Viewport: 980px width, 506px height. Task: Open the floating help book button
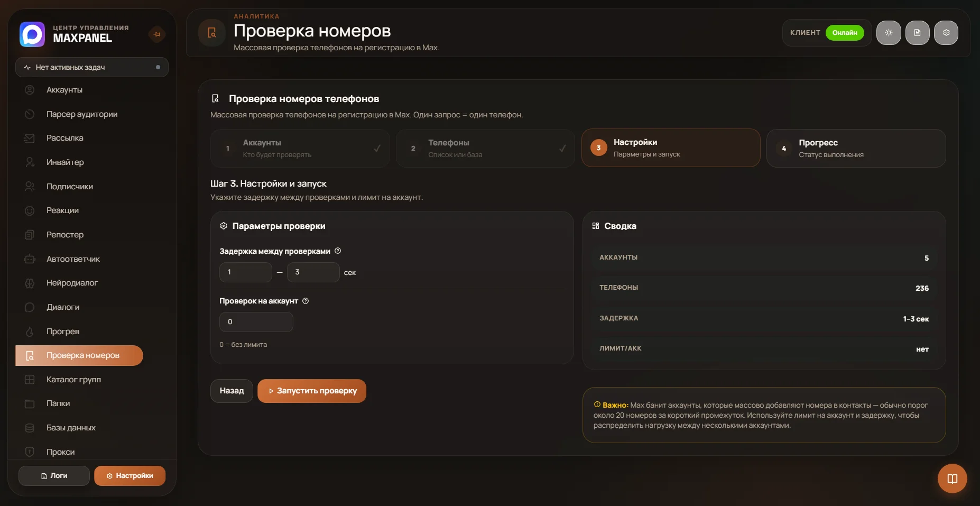tap(952, 479)
